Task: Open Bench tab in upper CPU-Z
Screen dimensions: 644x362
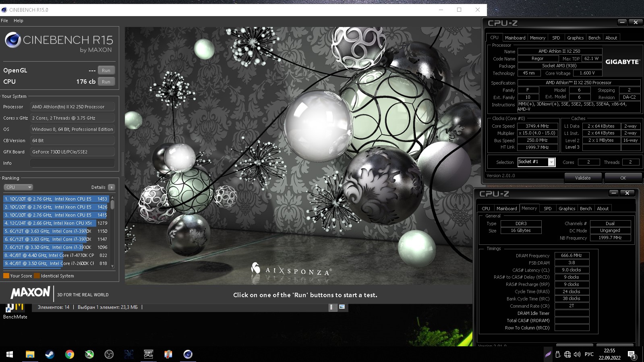Action: (594, 38)
